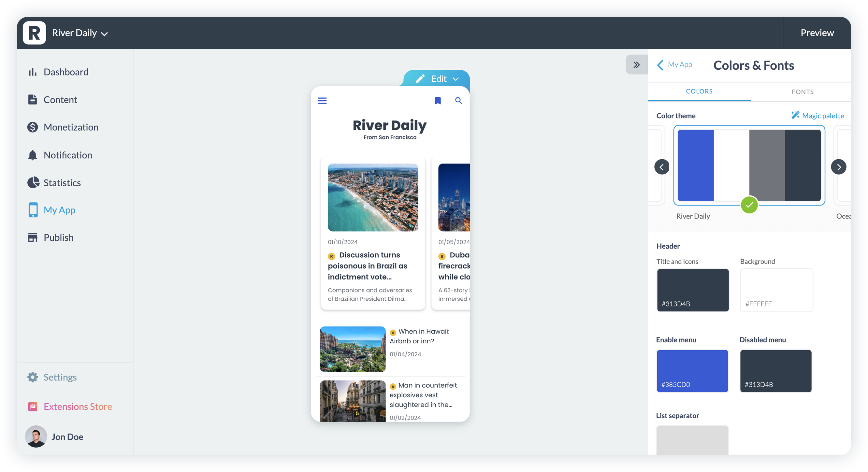Image resolution: width=868 pixels, height=472 pixels.
Task: Select the Colors tab
Action: (699, 91)
